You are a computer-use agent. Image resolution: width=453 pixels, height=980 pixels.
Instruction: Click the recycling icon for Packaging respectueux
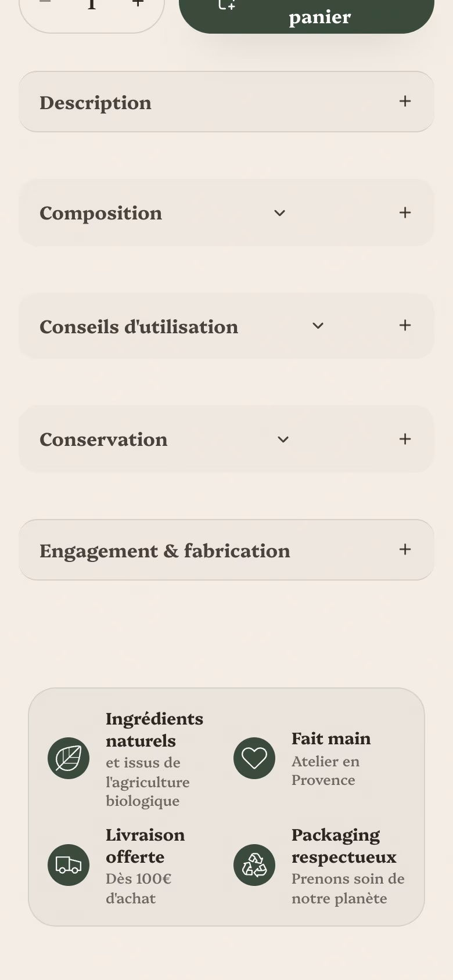(254, 865)
